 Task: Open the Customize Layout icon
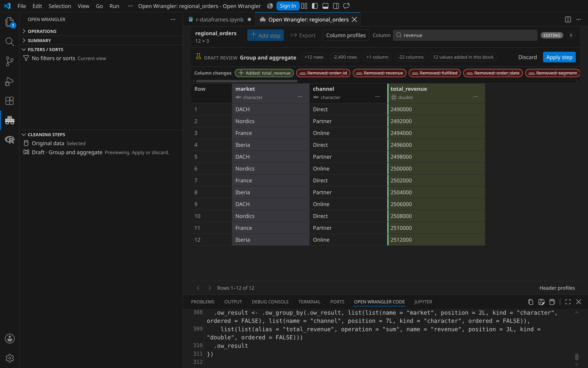[x=304, y=6]
